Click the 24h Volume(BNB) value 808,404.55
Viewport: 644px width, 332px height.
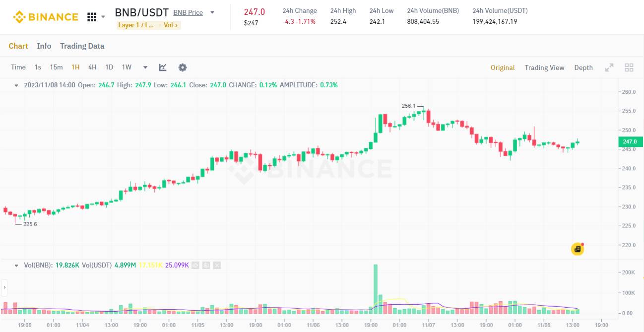pos(423,22)
